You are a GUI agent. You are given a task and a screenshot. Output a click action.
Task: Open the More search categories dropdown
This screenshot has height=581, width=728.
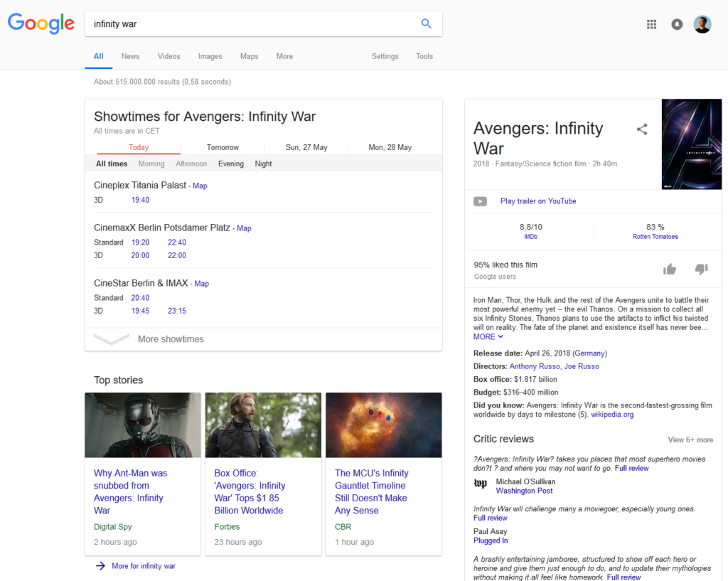pyautogui.click(x=284, y=56)
